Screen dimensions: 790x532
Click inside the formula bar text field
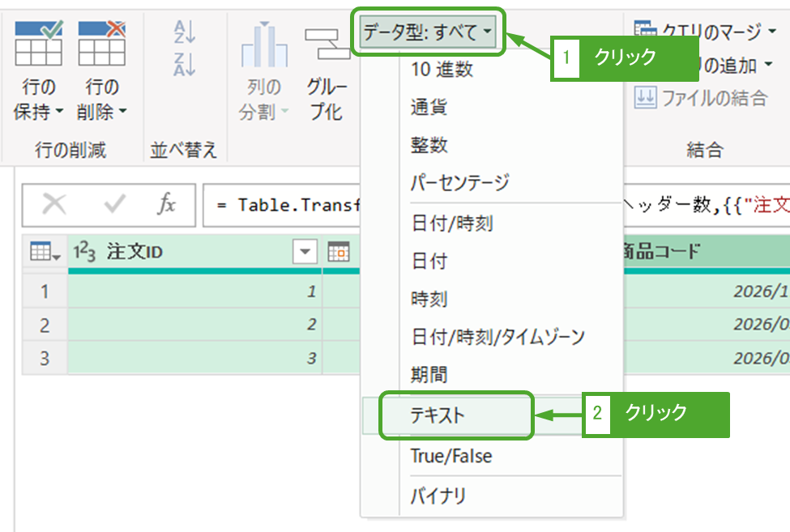tap(284, 205)
